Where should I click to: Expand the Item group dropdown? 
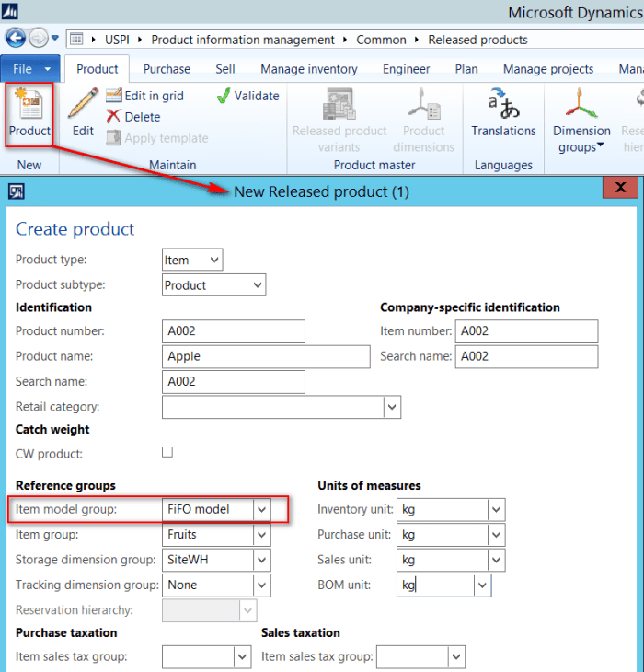click(261, 535)
